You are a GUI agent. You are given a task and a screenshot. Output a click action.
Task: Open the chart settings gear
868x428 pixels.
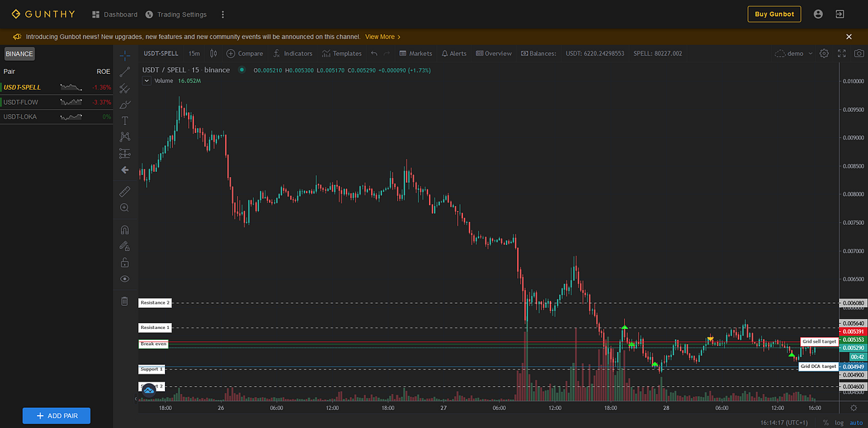[x=823, y=53]
